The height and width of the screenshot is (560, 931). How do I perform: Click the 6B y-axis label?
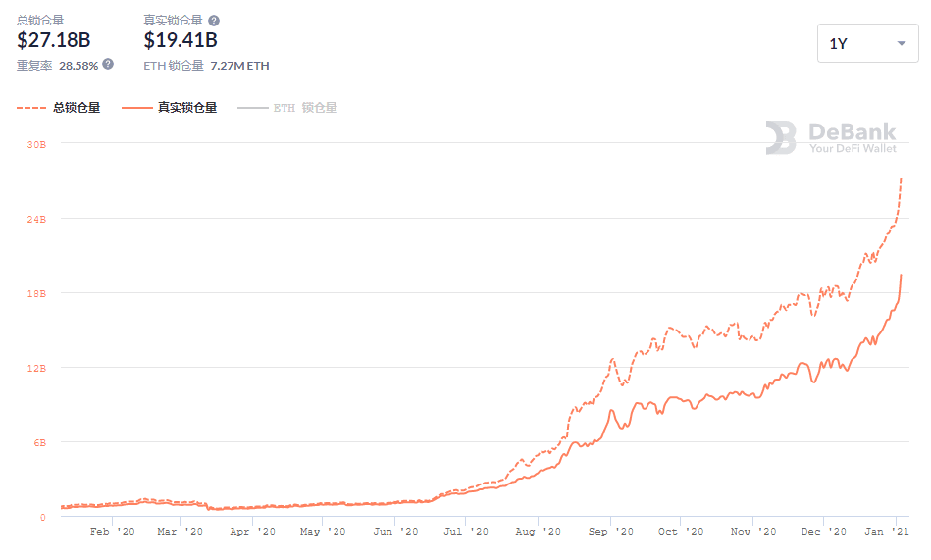coord(40,443)
